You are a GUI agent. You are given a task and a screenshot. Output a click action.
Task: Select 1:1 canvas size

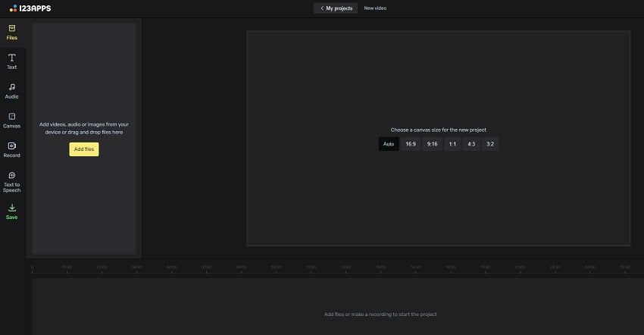[452, 144]
